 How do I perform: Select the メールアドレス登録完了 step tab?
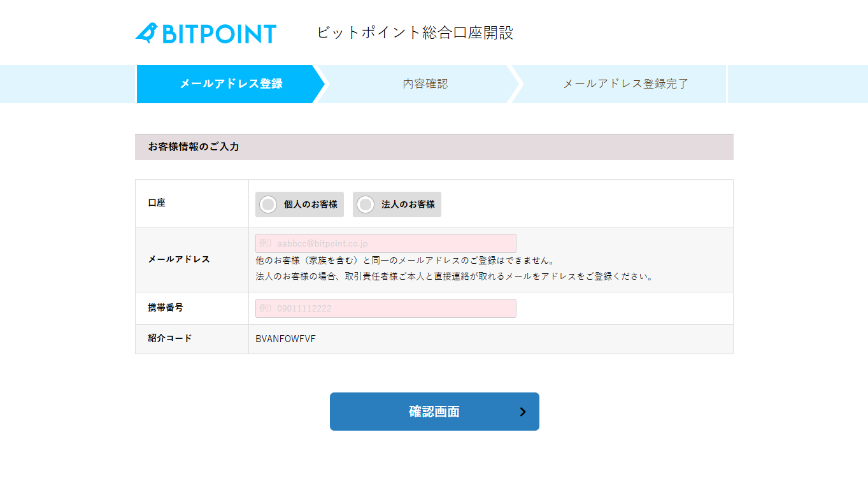pyautogui.click(x=625, y=83)
